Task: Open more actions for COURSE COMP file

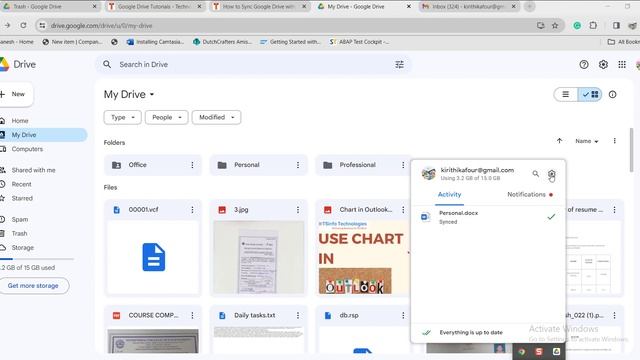Action: [192, 316]
